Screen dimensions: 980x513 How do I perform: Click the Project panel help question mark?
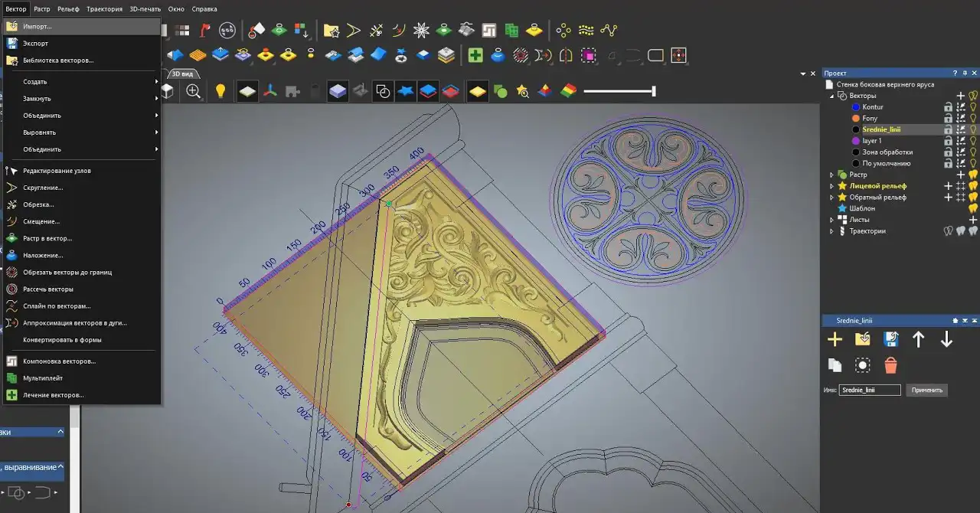point(955,73)
